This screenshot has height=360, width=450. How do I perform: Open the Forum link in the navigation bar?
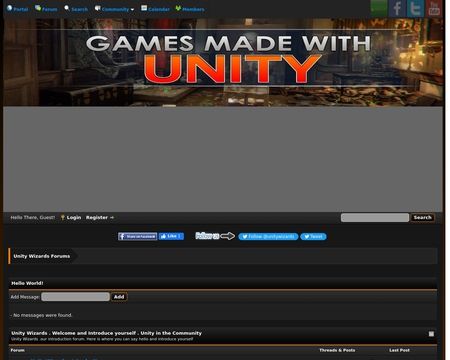click(x=46, y=9)
